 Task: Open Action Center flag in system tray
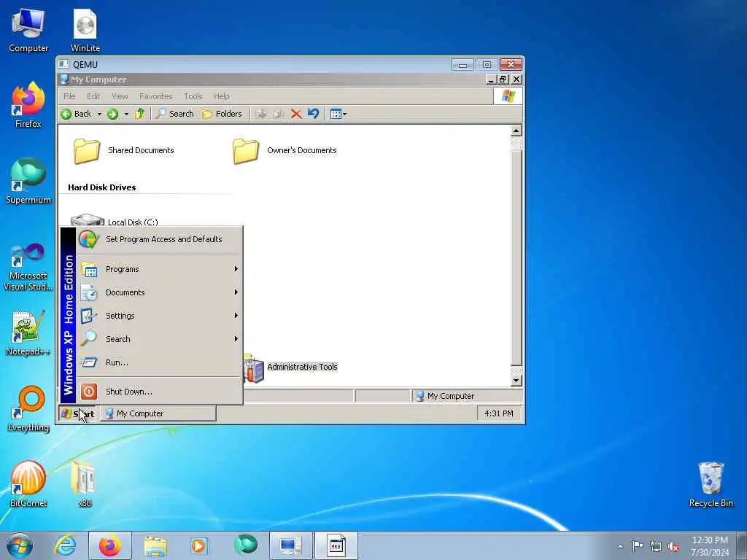tap(638, 546)
